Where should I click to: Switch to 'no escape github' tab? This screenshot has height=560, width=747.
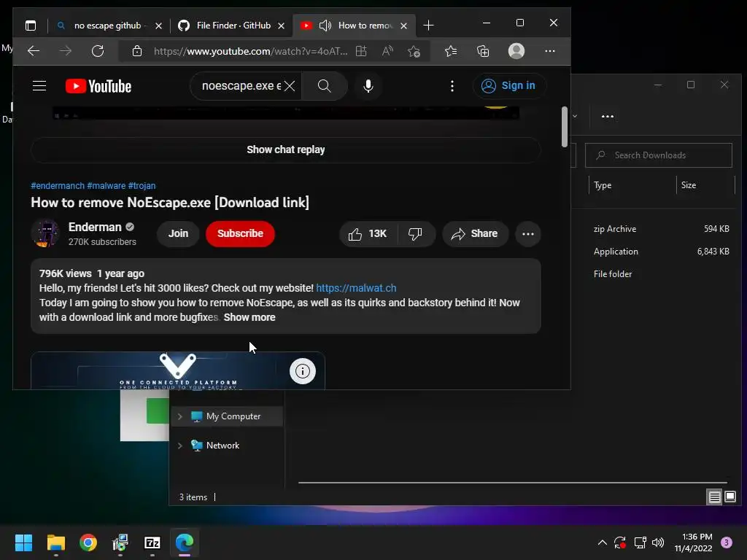click(x=109, y=26)
